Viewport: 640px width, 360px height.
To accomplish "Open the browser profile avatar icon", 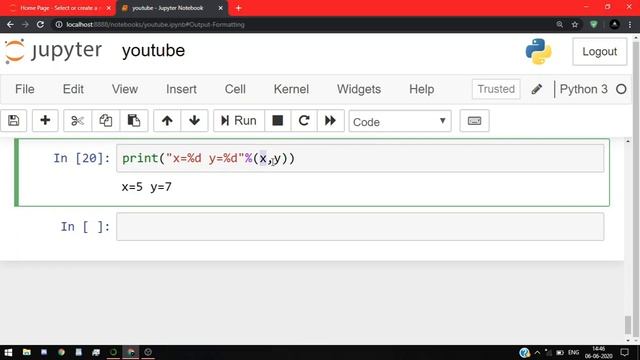I will click(x=614, y=24).
